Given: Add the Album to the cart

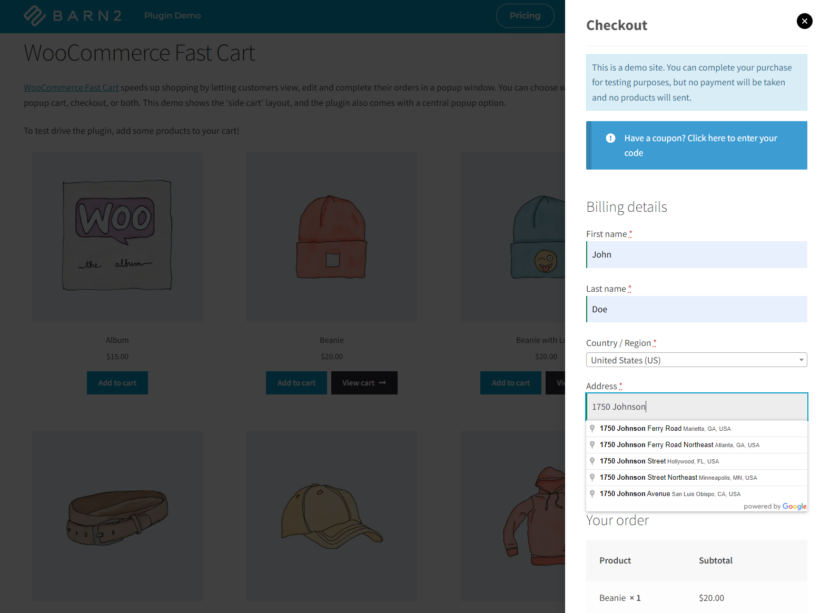Looking at the screenshot, I should point(117,382).
